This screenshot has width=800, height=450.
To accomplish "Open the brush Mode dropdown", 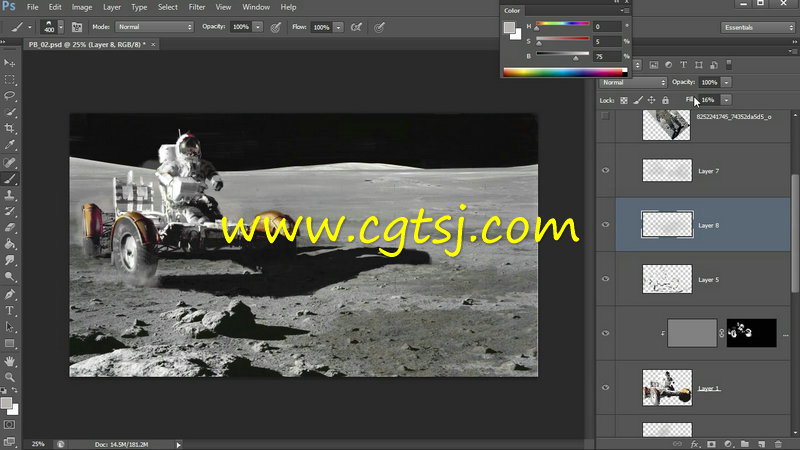I will [x=155, y=27].
